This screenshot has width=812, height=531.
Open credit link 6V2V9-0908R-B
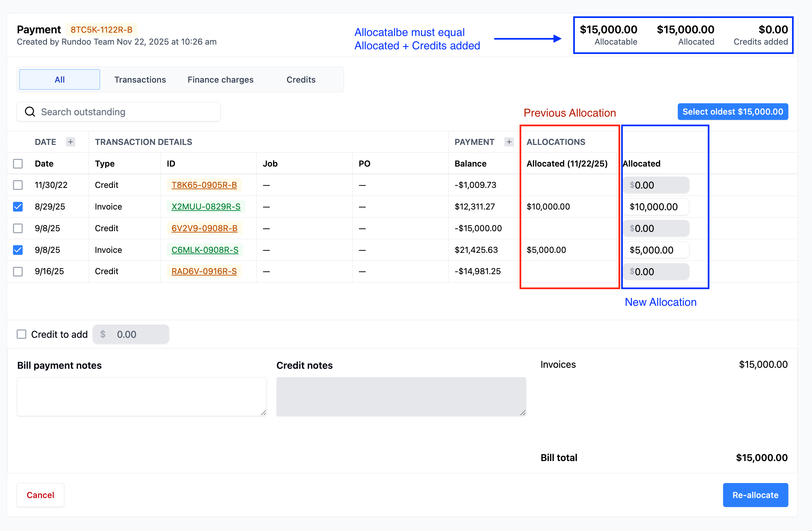pyautogui.click(x=204, y=228)
